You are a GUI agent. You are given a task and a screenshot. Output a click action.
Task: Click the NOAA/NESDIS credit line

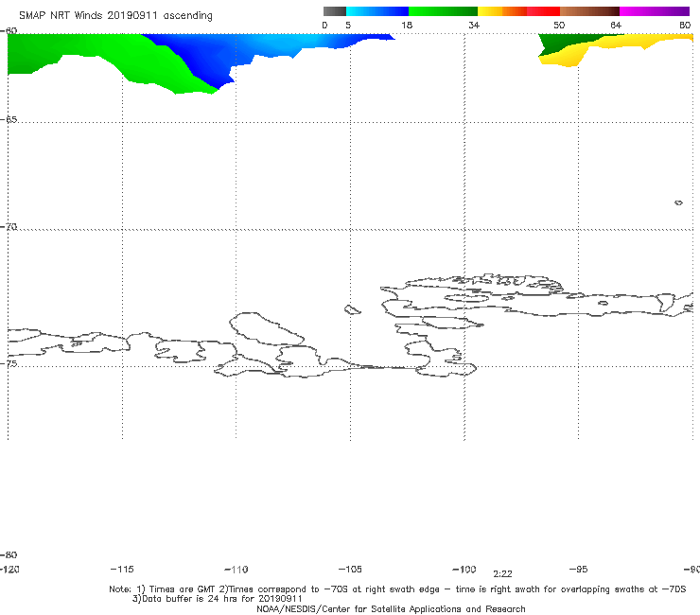tap(391, 608)
